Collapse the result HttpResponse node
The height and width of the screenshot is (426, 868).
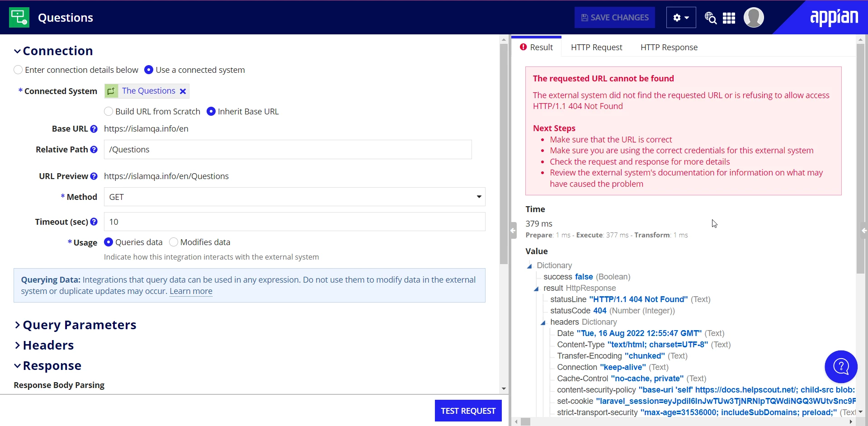pos(536,289)
